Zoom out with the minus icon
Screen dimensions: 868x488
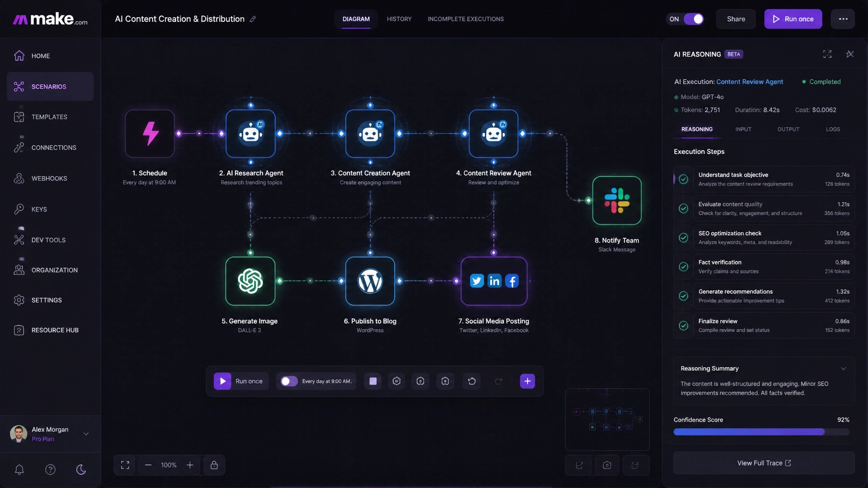[x=148, y=465]
